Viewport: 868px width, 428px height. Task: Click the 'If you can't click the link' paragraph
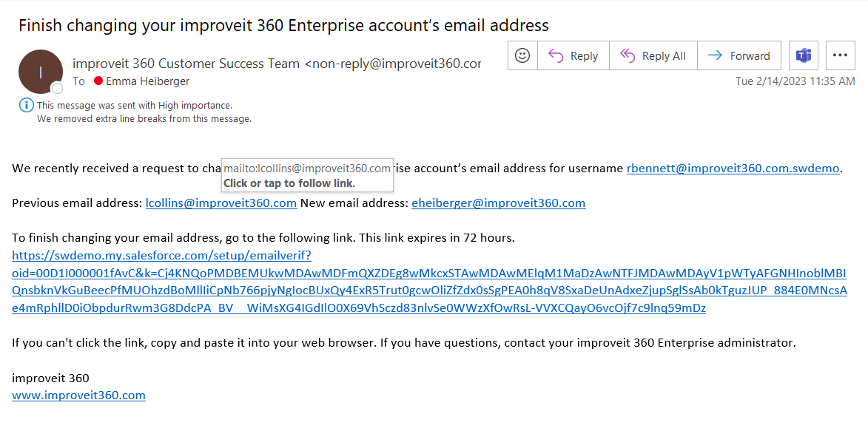[x=404, y=343]
